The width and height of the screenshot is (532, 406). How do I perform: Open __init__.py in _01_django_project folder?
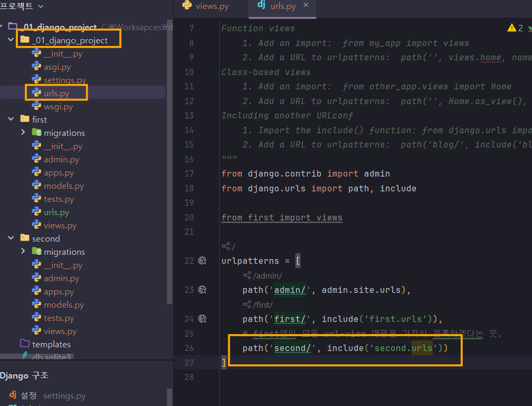tap(63, 53)
